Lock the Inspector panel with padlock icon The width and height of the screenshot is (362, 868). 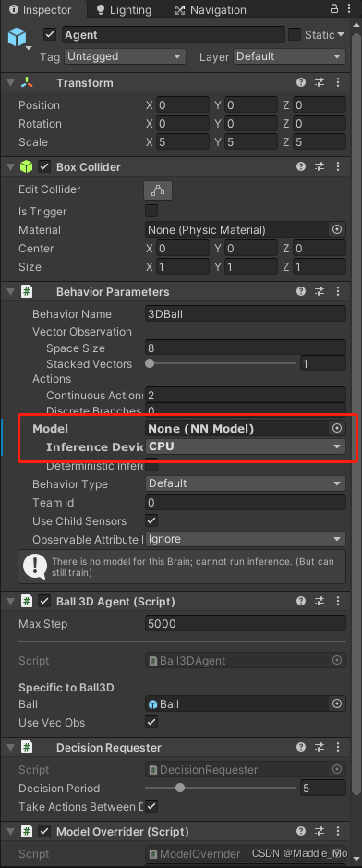coord(333,9)
